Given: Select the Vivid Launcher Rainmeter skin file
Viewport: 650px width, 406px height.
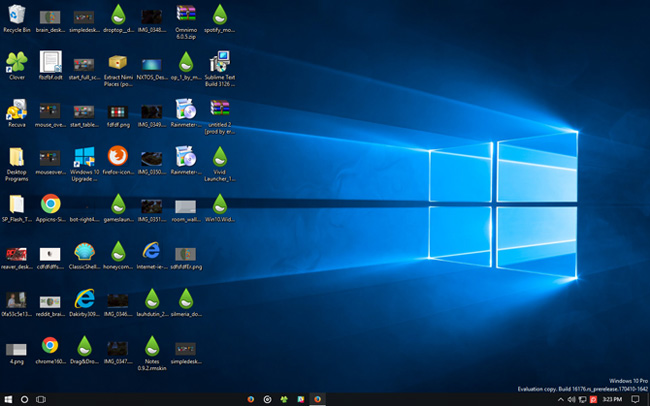Looking at the screenshot, I should (x=219, y=157).
